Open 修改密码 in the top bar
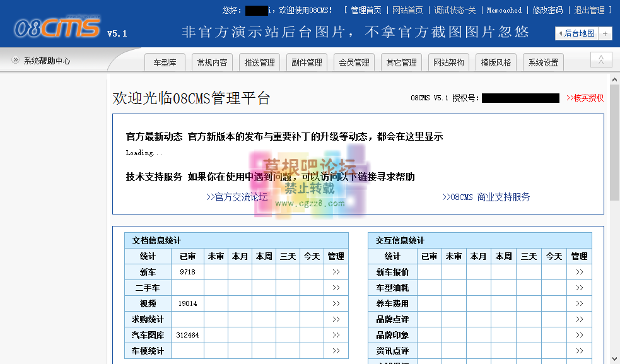 pos(547,10)
